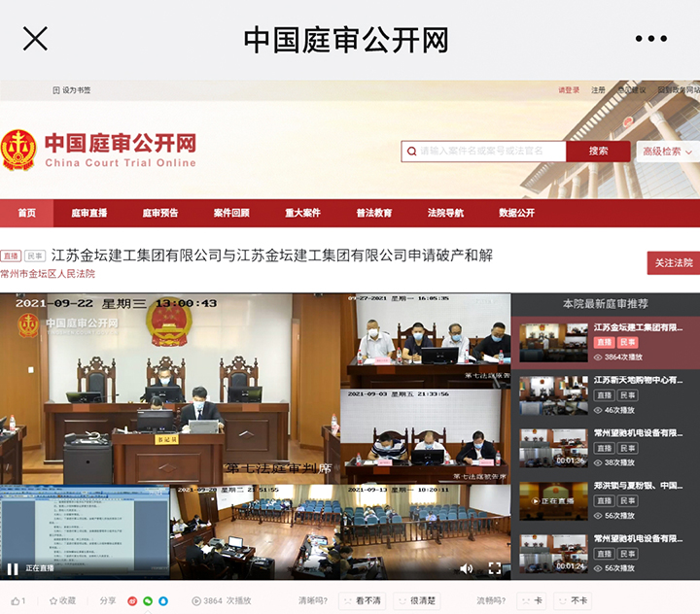Click 常州市金坛区人民法院 court link

[x=48, y=274]
